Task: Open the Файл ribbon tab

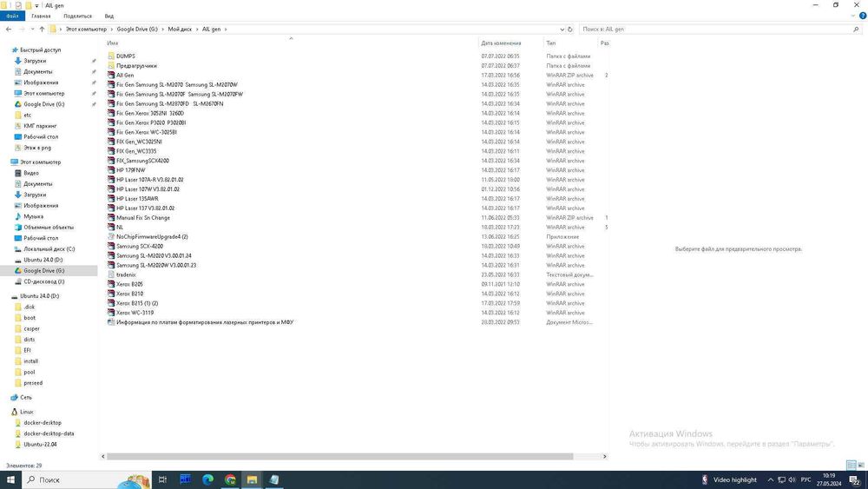Action: [x=12, y=16]
